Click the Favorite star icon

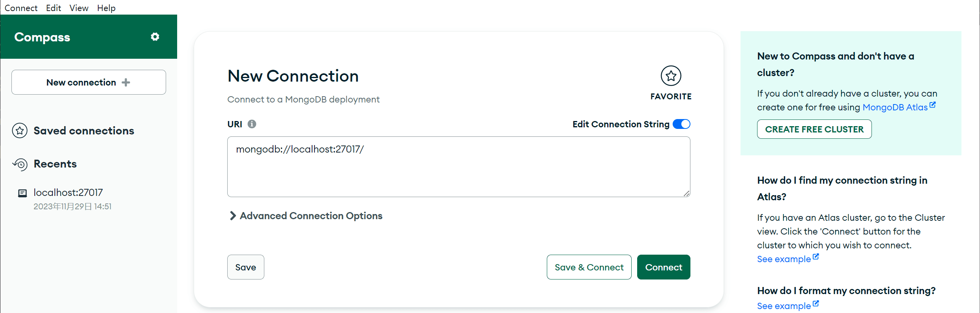pyautogui.click(x=671, y=76)
